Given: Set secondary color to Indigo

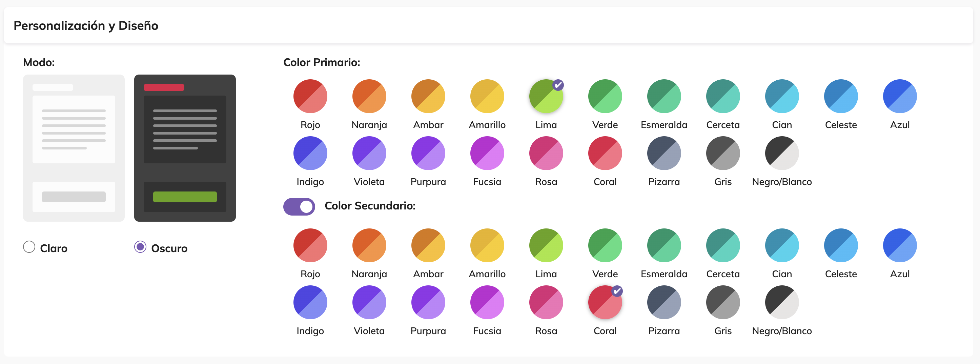Looking at the screenshot, I should (310, 302).
